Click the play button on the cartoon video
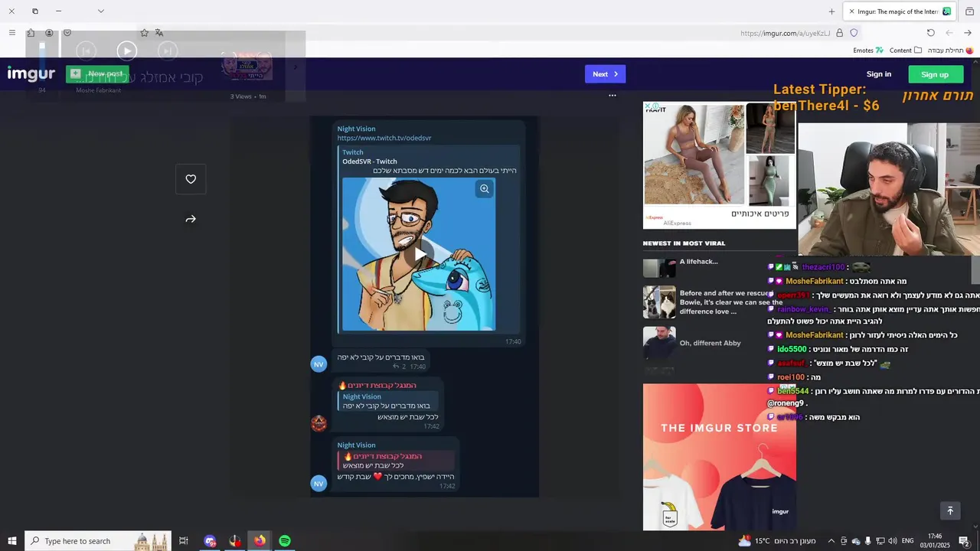Image resolution: width=980 pixels, height=551 pixels. (x=419, y=254)
